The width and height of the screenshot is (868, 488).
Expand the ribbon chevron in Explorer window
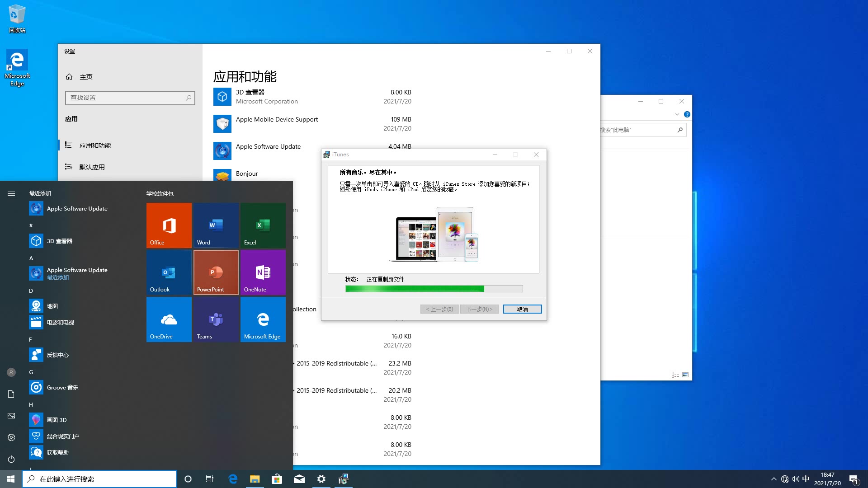click(677, 114)
